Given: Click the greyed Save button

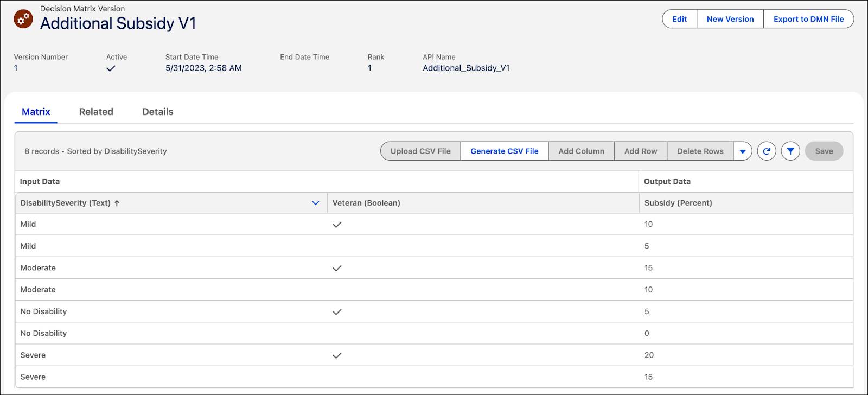Looking at the screenshot, I should click(x=824, y=151).
